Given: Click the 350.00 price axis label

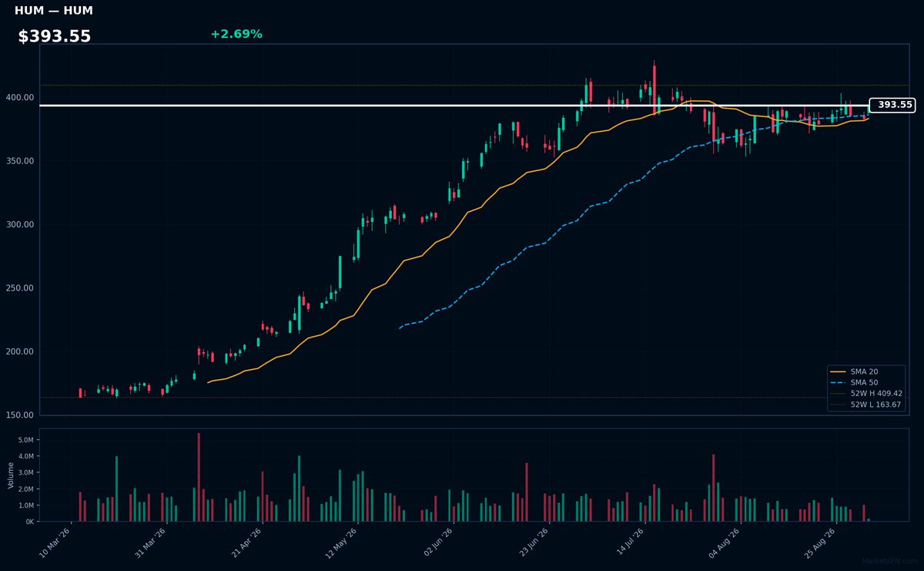Looking at the screenshot, I should [21, 161].
